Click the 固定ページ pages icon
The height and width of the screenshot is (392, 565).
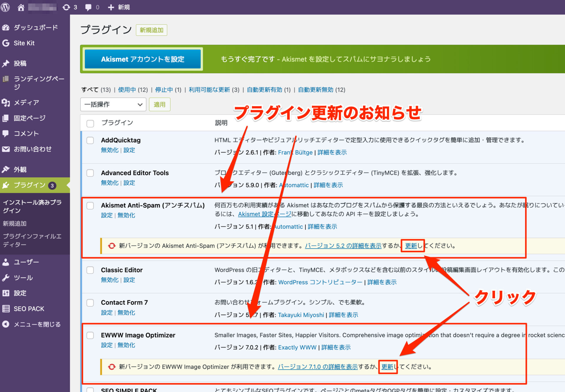(x=6, y=118)
